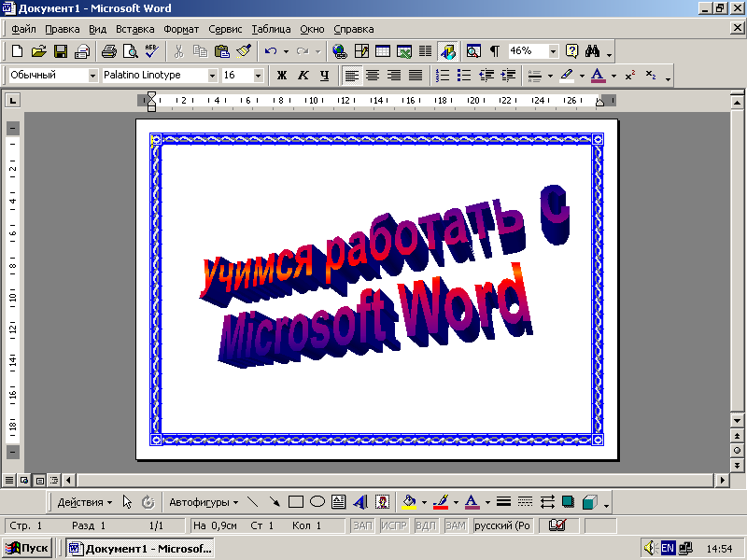Toggle the Drawing toolbar button
The height and width of the screenshot is (560, 747).
point(448,51)
